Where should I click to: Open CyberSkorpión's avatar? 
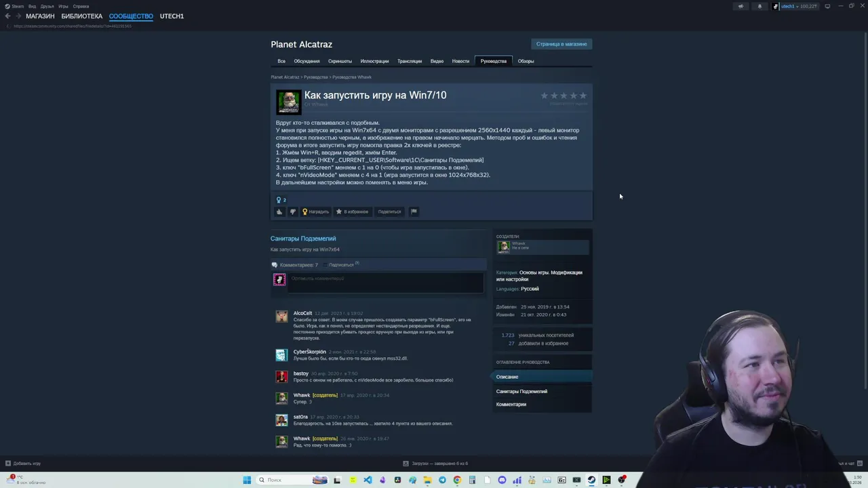pos(281,355)
